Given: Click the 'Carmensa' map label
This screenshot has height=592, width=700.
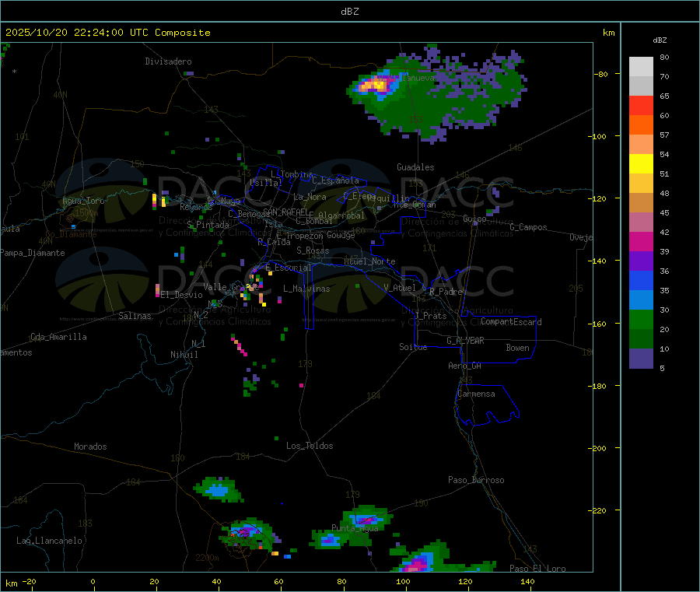Looking at the screenshot, I should [476, 394].
